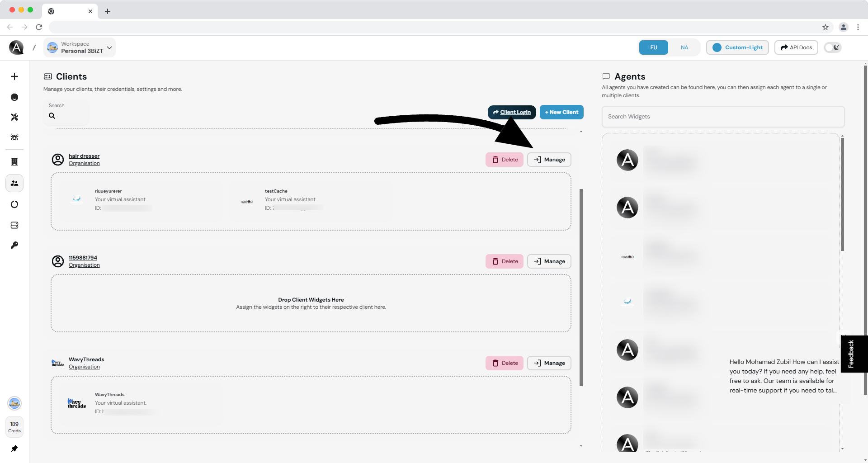Open browser three-dot menu

858,27
